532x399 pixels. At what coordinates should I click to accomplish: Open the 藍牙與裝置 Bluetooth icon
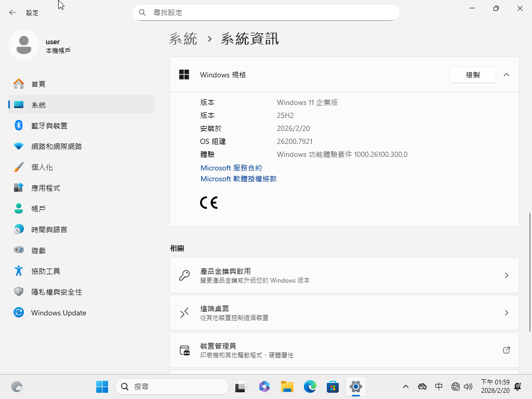point(19,126)
